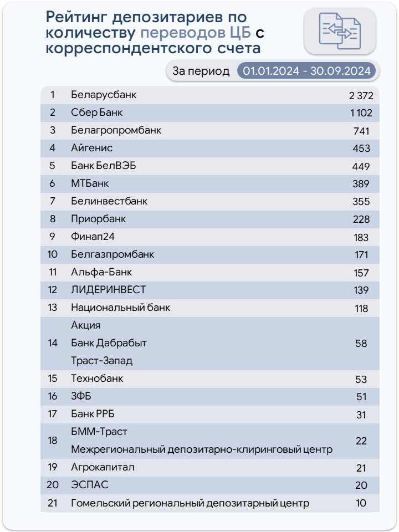Click the value 118
Viewport: 399px width, 532px height.
click(361, 309)
